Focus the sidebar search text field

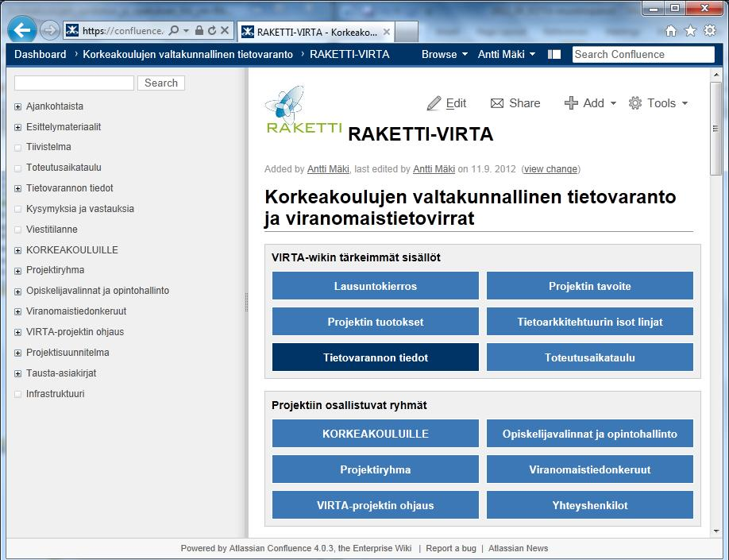point(74,83)
